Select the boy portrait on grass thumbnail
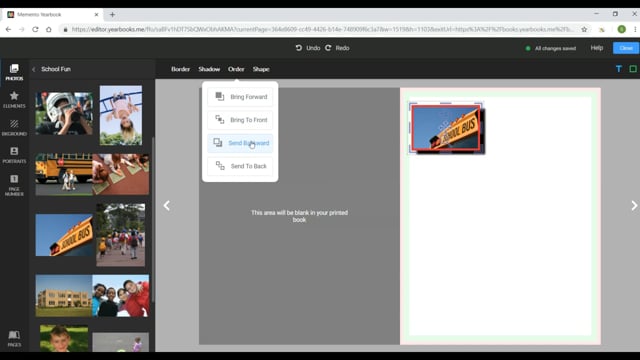Viewport: 640px width, 360px height. tap(64, 338)
